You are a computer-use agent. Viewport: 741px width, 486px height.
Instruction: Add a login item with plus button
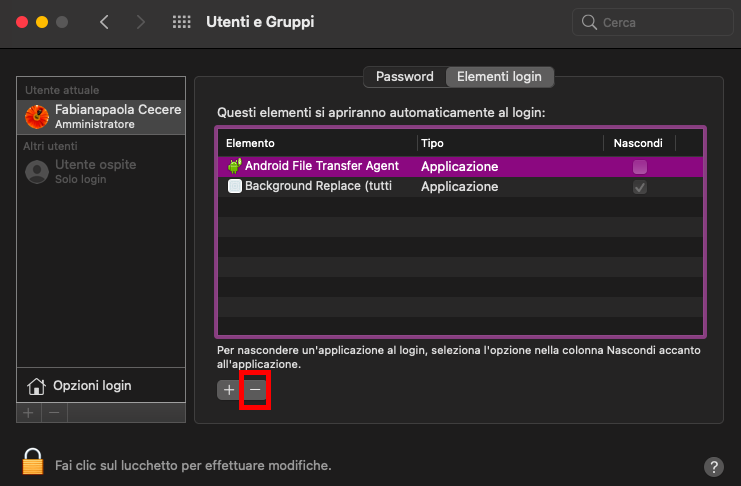pyautogui.click(x=229, y=390)
